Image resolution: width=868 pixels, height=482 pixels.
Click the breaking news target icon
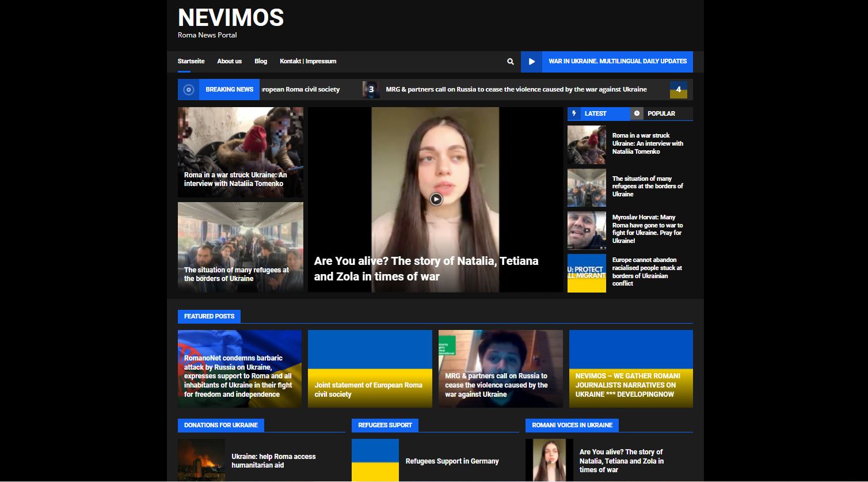point(188,89)
